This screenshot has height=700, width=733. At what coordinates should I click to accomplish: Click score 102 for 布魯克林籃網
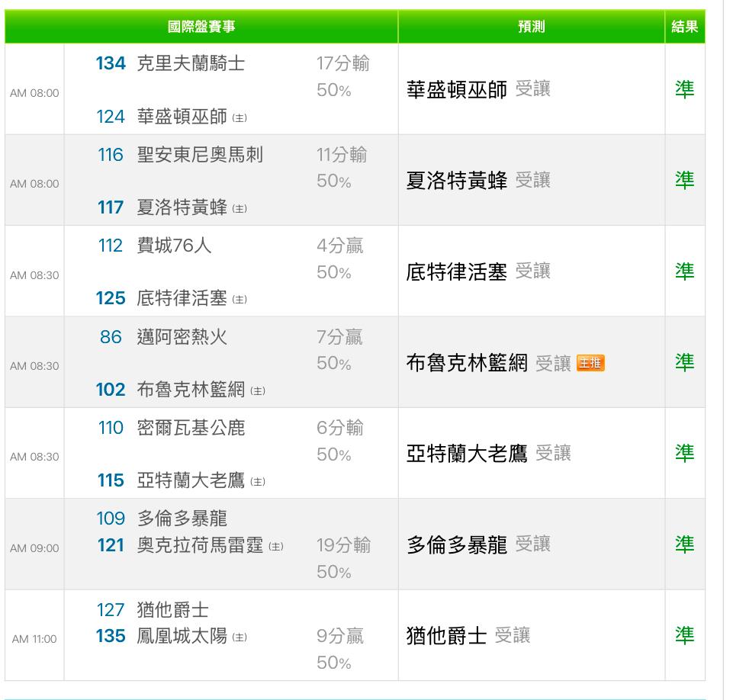coord(111,389)
